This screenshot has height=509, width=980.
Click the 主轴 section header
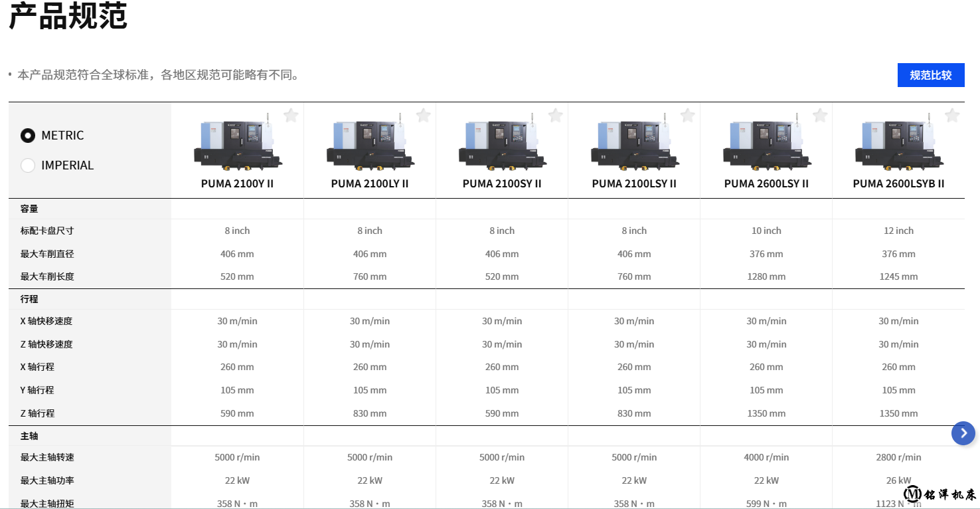click(x=29, y=436)
